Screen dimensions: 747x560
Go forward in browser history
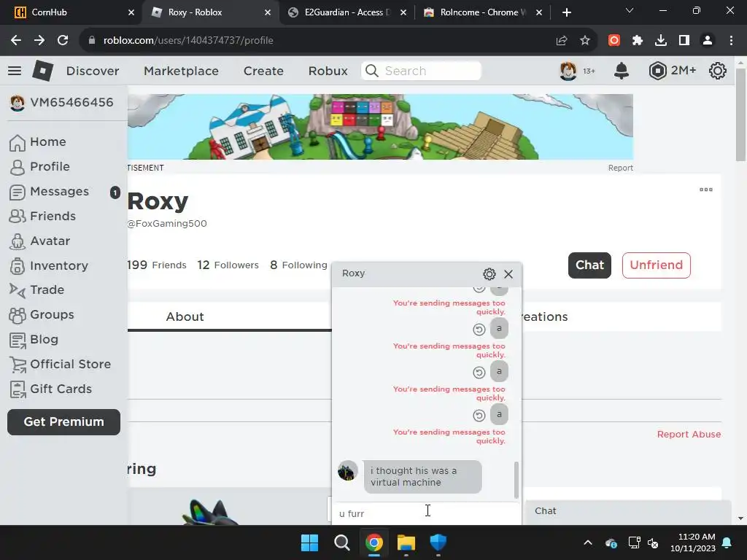coord(39,41)
